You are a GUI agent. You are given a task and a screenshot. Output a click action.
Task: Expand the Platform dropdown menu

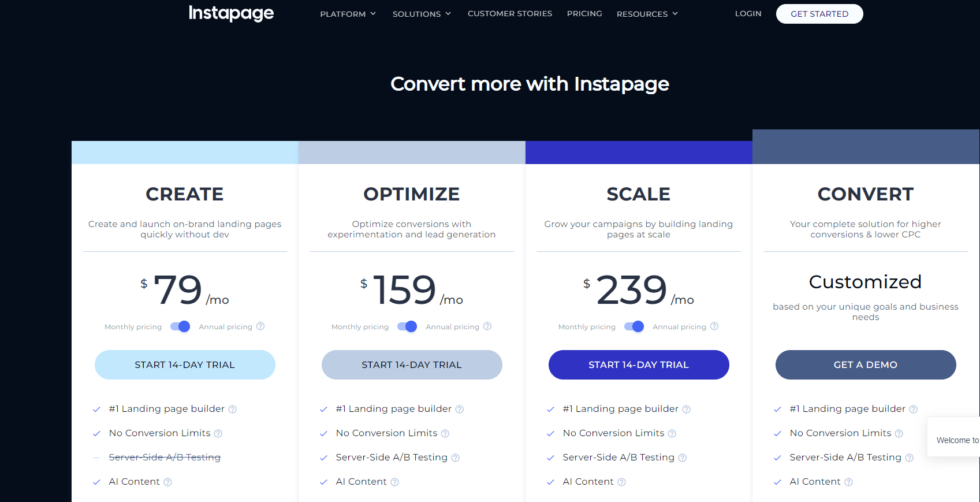point(348,14)
